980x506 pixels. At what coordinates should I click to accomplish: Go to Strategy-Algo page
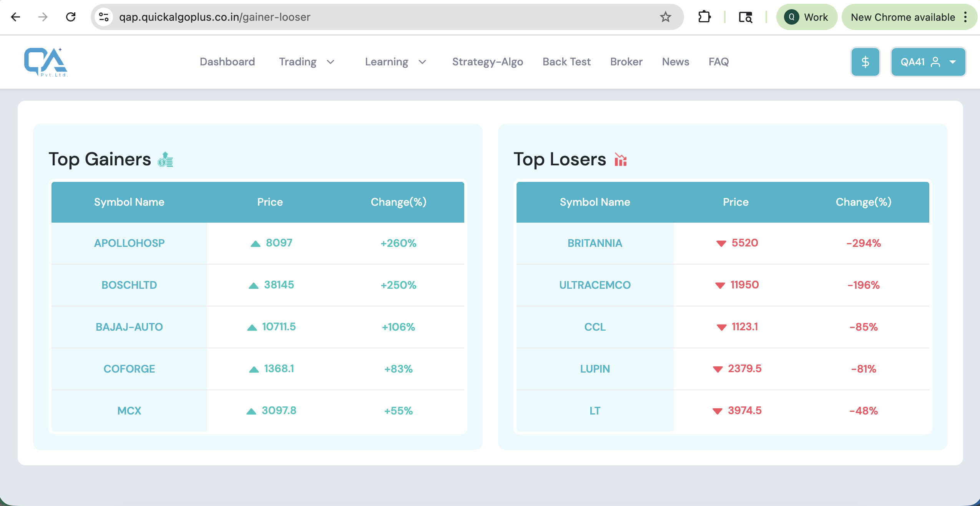click(487, 62)
